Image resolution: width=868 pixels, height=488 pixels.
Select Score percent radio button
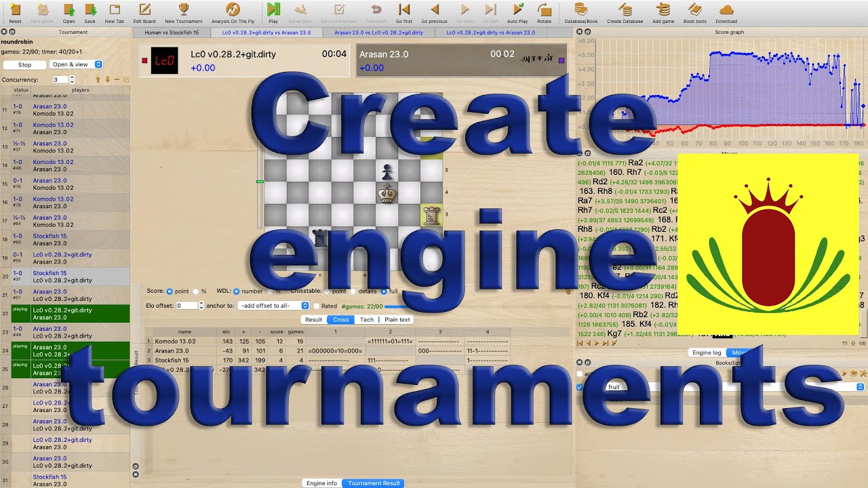(195, 291)
